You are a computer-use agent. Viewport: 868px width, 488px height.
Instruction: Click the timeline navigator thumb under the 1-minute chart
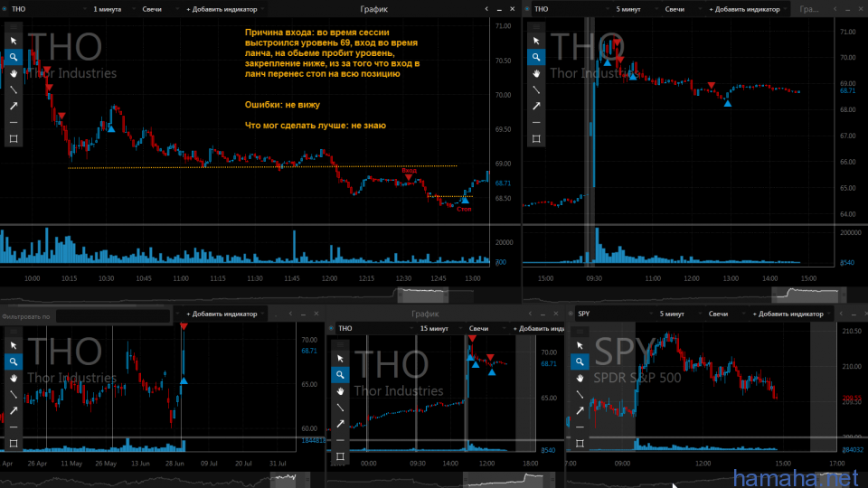point(423,295)
